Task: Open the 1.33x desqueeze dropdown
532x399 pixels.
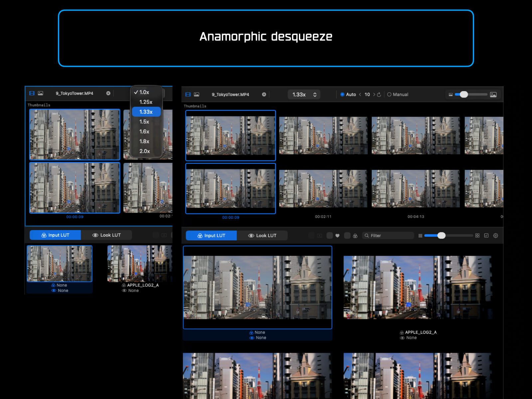Action: 304,94
